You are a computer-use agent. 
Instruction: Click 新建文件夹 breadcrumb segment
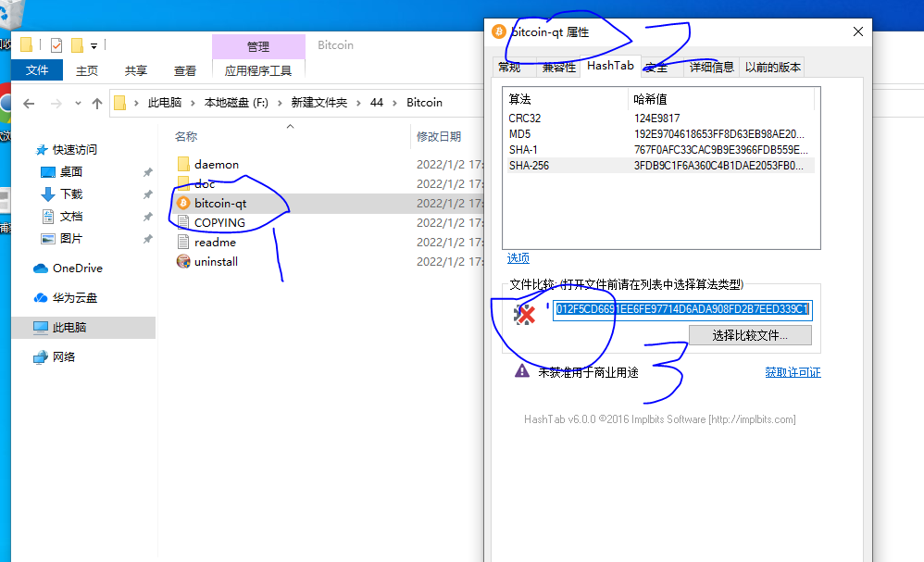318,103
